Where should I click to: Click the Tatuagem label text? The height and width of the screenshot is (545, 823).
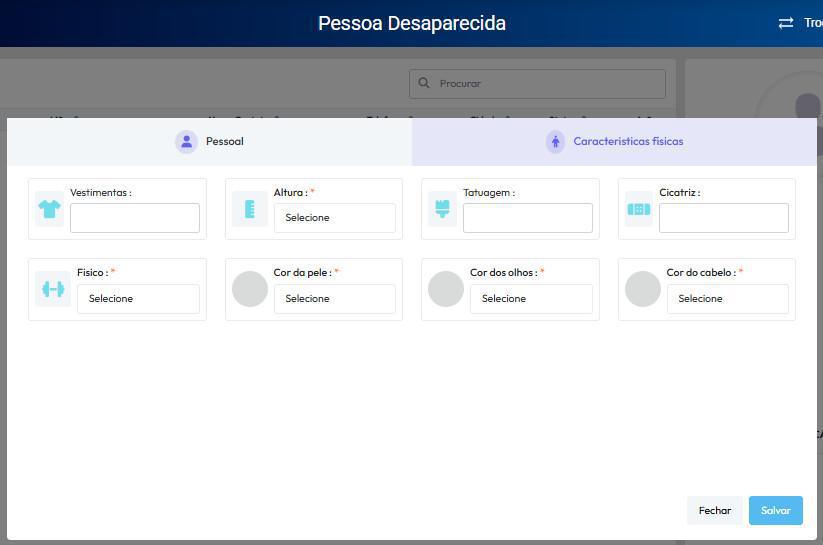(x=489, y=193)
